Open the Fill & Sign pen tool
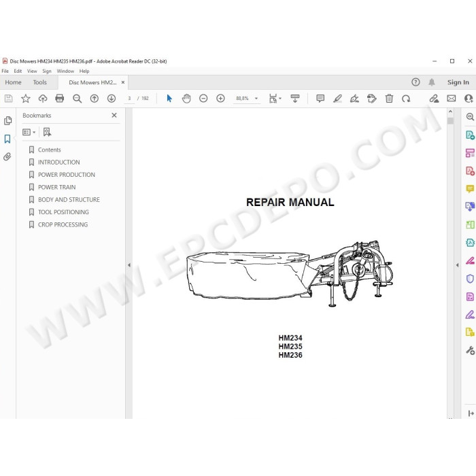The width and height of the screenshot is (476, 476). click(x=354, y=99)
